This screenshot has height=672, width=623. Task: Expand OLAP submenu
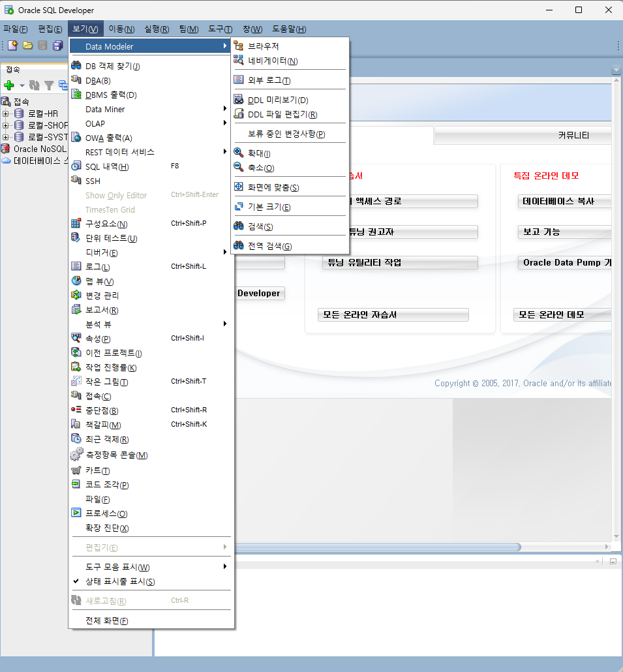(151, 123)
